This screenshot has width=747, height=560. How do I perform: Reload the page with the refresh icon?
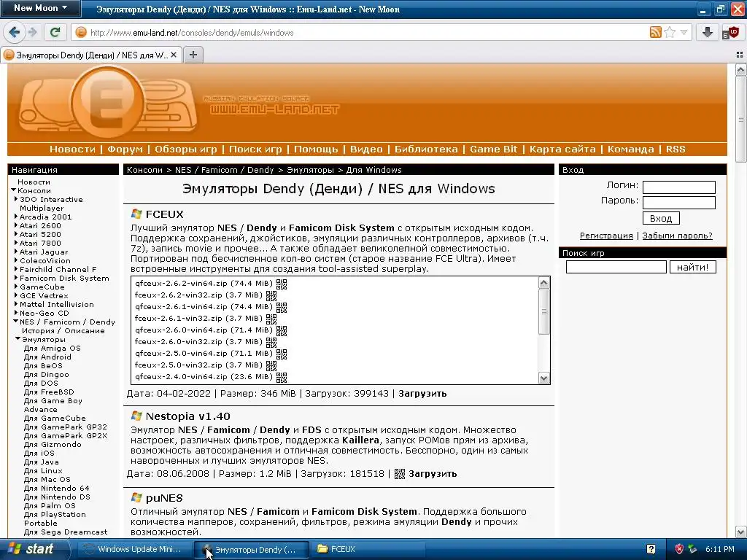coord(55,32)
